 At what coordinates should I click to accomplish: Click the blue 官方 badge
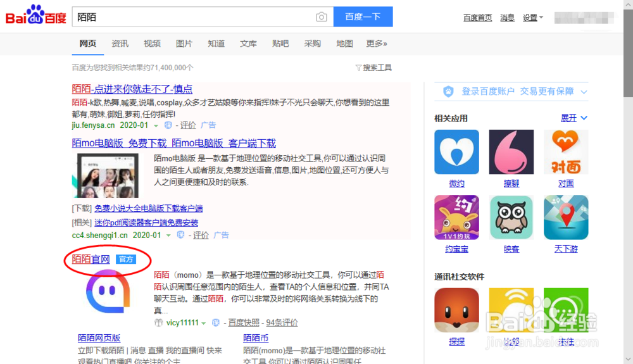coord(126,259)
